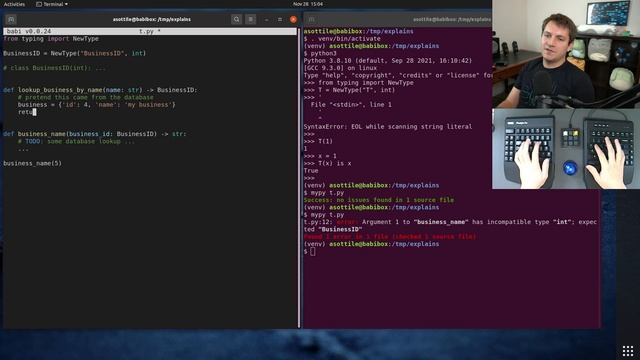
Task: Click def business_name function definition line
Action: [x=94, y=134]
